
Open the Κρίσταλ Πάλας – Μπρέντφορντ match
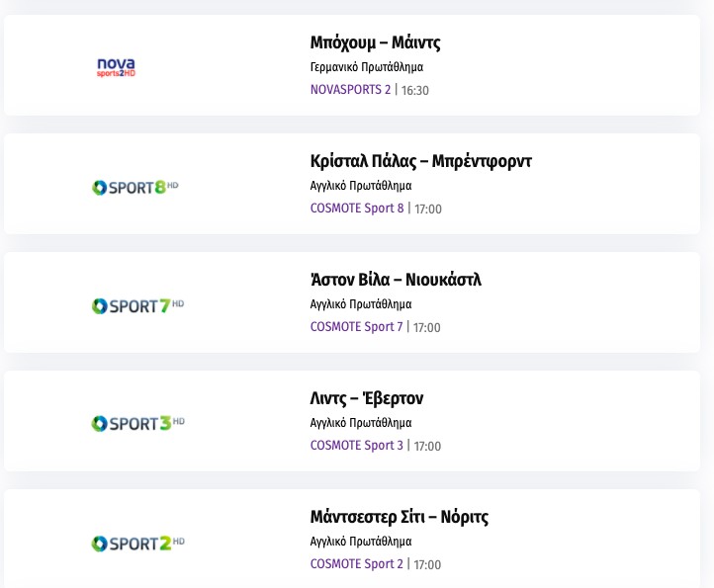point(420,161)
